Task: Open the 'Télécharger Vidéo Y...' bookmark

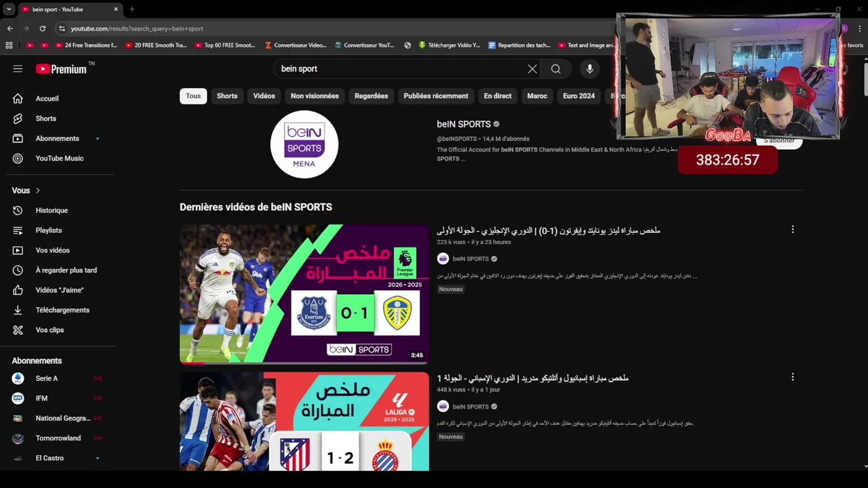Action: [449, 45]
